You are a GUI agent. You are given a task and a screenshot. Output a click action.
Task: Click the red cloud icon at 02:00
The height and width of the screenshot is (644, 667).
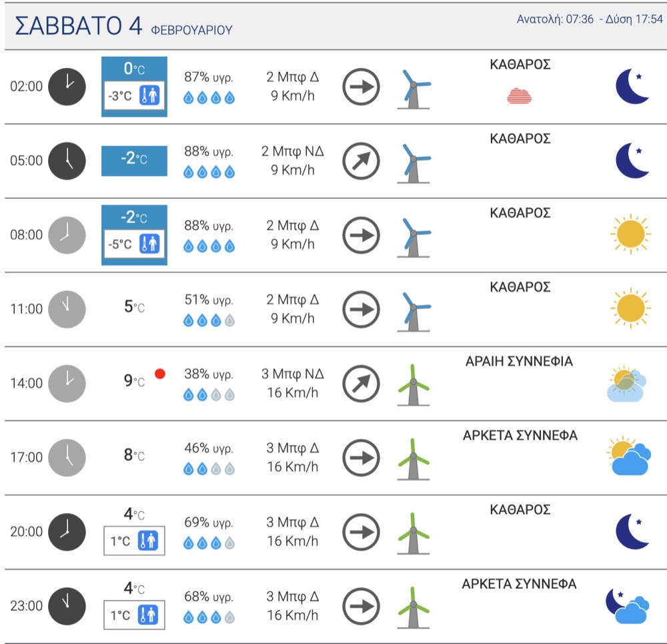coord(519,96)
